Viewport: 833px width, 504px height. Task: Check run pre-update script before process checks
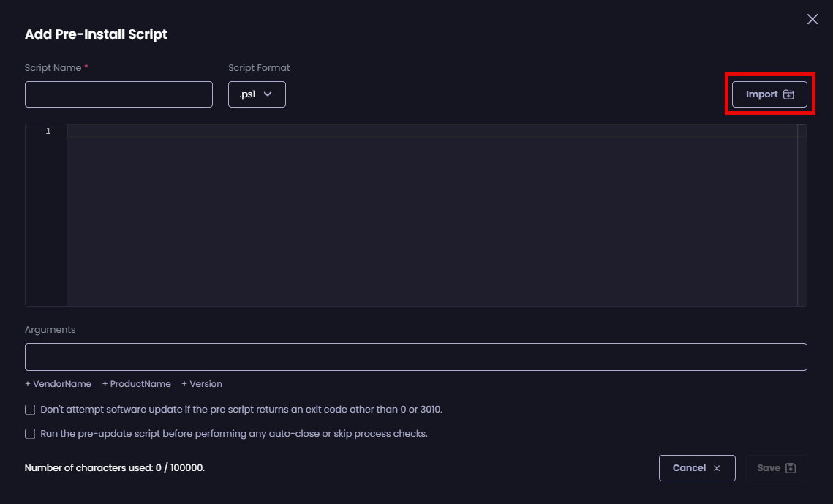tap(30, 434)
